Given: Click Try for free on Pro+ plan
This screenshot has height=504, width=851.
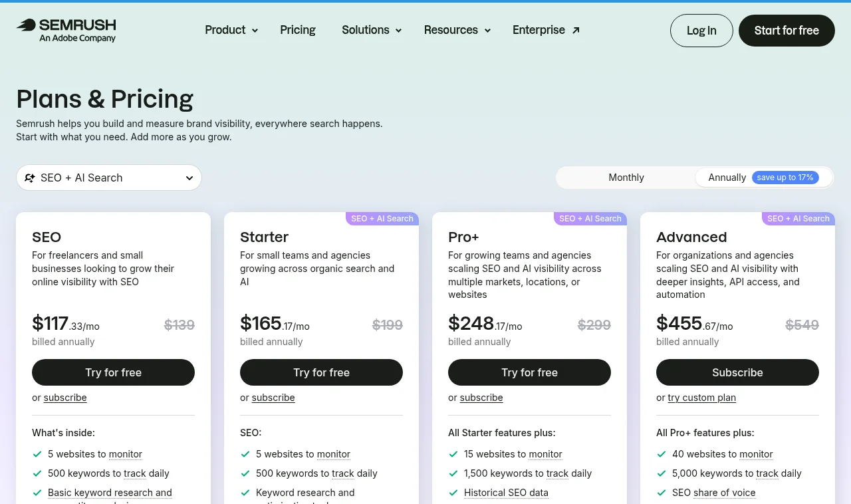Looking at the screenshot, I should click(x=529, y=372).
